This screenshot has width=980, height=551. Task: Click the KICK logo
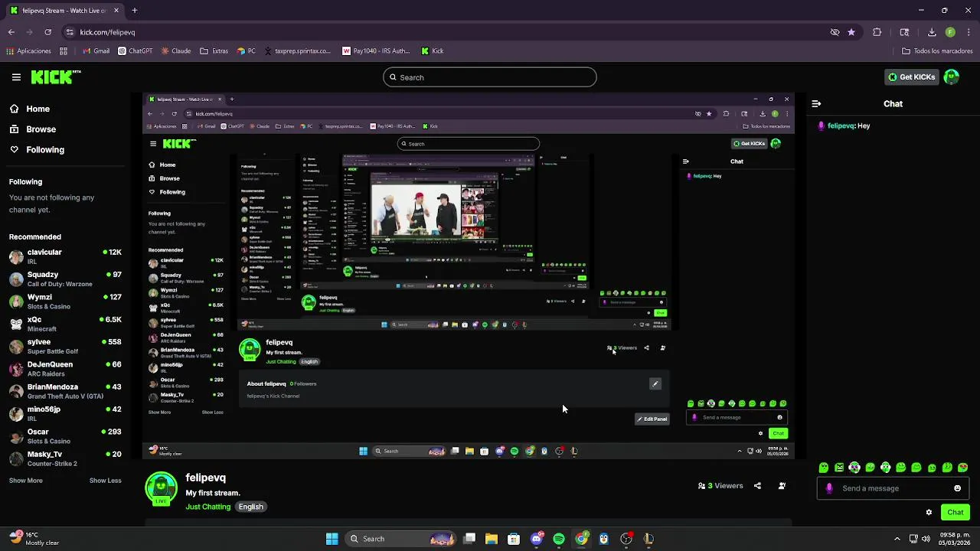[x=56, y=77]
